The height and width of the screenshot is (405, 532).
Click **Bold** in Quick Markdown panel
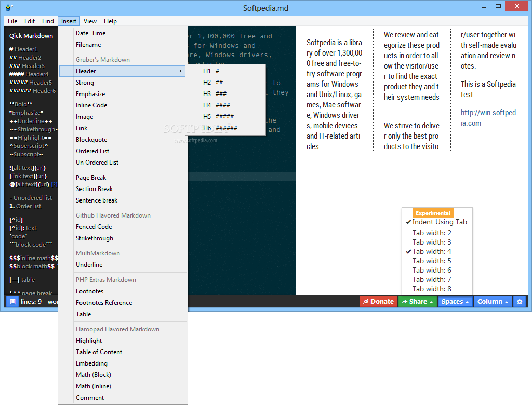(x=21, y=104)
